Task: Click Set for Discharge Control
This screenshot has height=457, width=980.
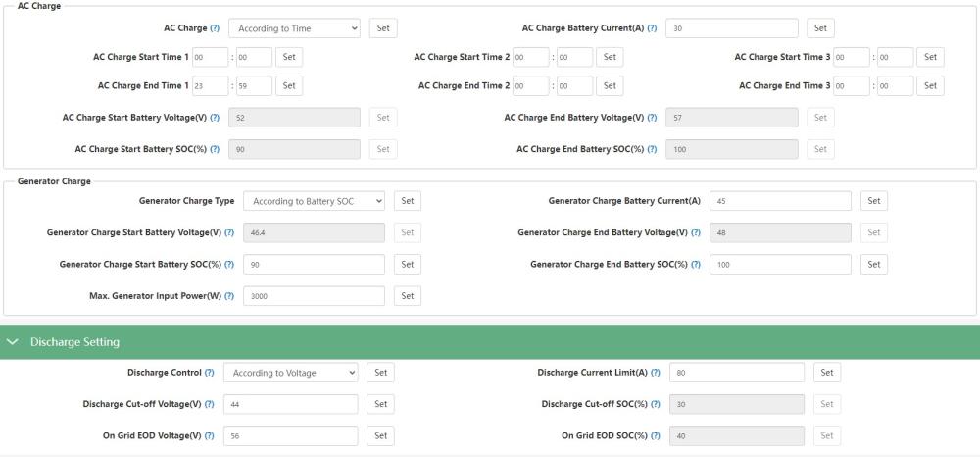Action: pyautogui.click(x=380, y=373)
